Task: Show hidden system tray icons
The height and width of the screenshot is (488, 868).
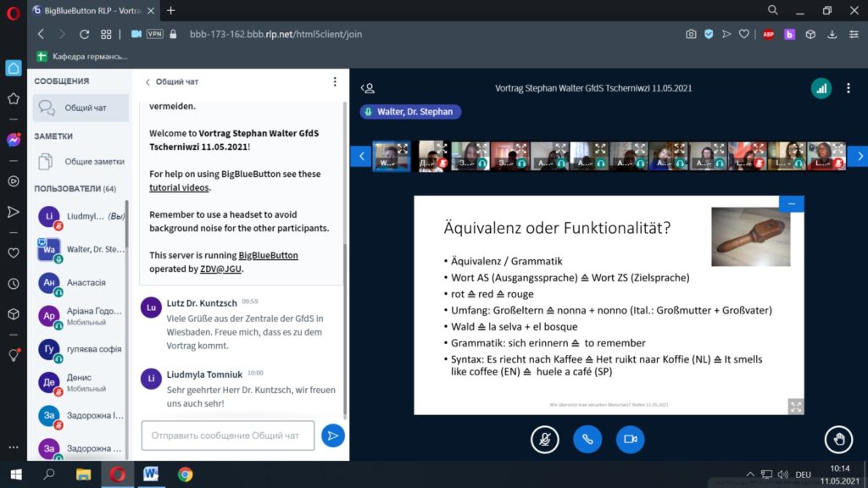Action: [x=750, y=474]
